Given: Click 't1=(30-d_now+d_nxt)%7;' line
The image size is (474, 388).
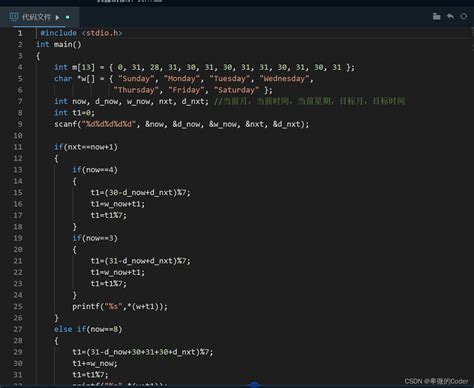Looking at the screenshot, I should [140, 193].
